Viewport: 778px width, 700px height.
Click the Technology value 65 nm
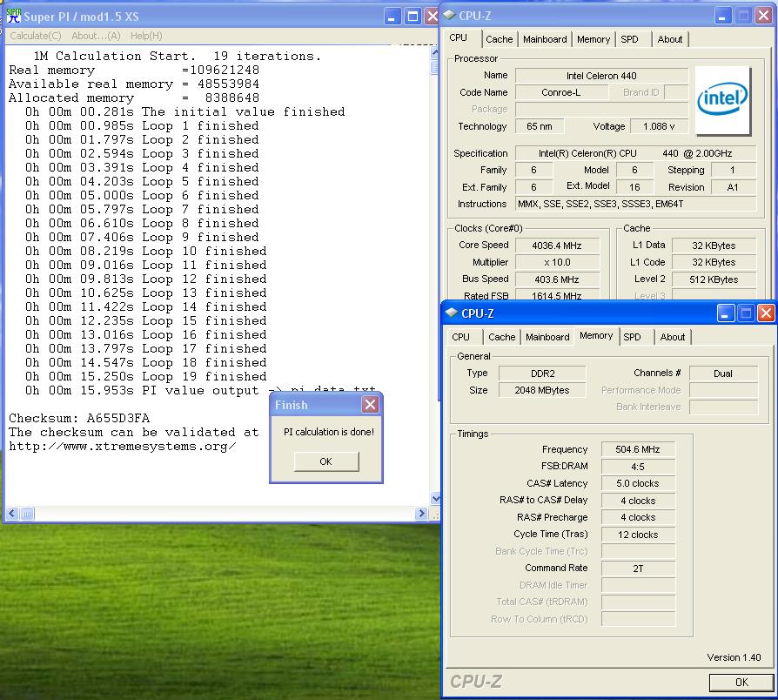coord(540,126)
